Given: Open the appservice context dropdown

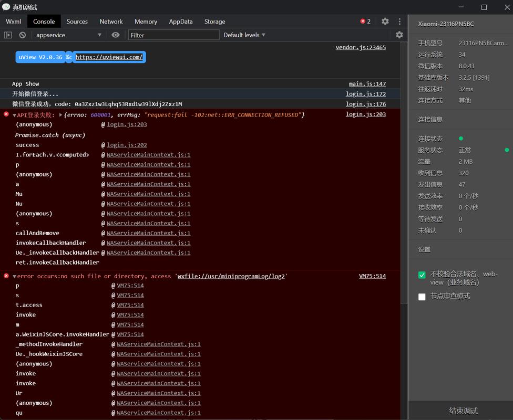Looking at the screenshot, I should click(x=68, y=35).
